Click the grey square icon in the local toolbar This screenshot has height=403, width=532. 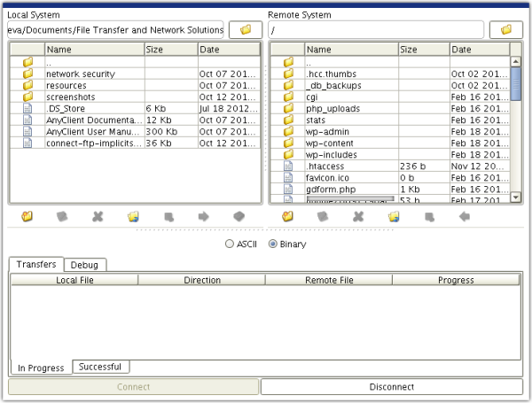click(169, 217)
